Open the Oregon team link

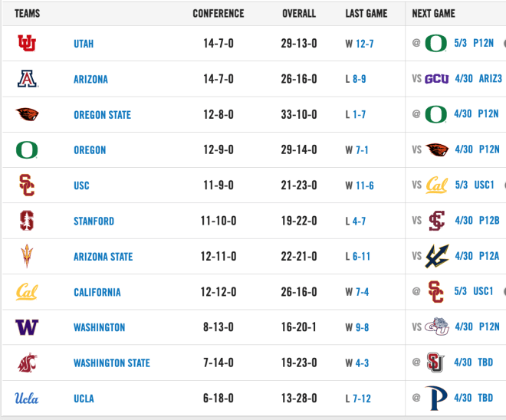(90, 150)
